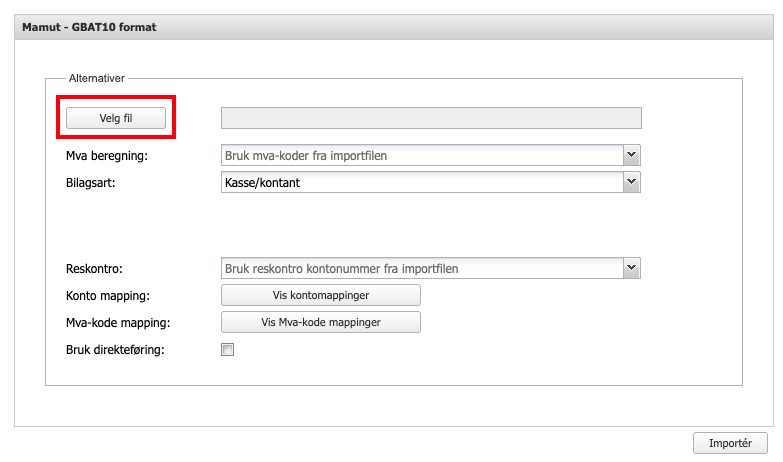Click the Mva beregning label

[105, 156]
